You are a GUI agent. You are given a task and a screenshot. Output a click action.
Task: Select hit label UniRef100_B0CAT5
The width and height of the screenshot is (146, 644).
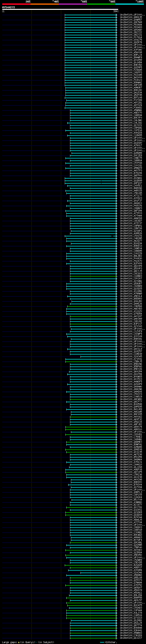[131, 605]
